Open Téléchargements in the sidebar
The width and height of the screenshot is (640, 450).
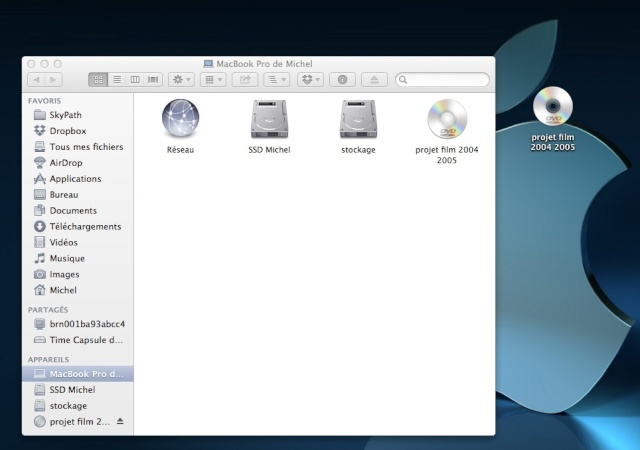tap(78, 227)
